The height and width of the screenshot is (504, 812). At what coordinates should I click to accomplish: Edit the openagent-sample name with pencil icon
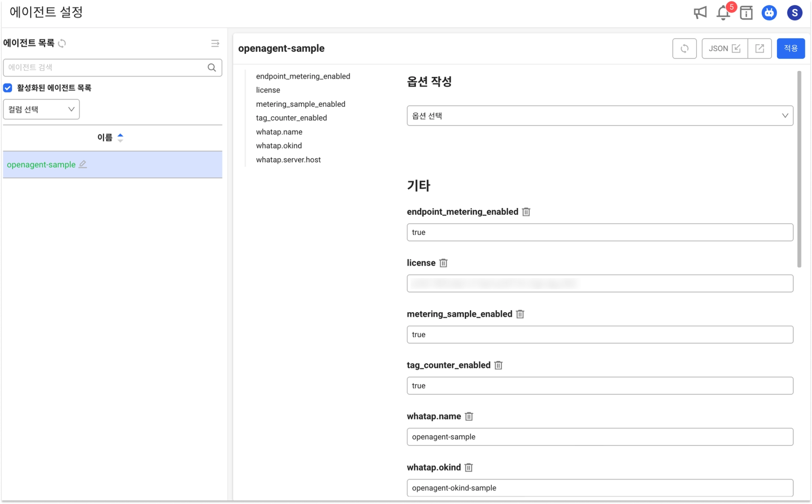pos(83,164)
